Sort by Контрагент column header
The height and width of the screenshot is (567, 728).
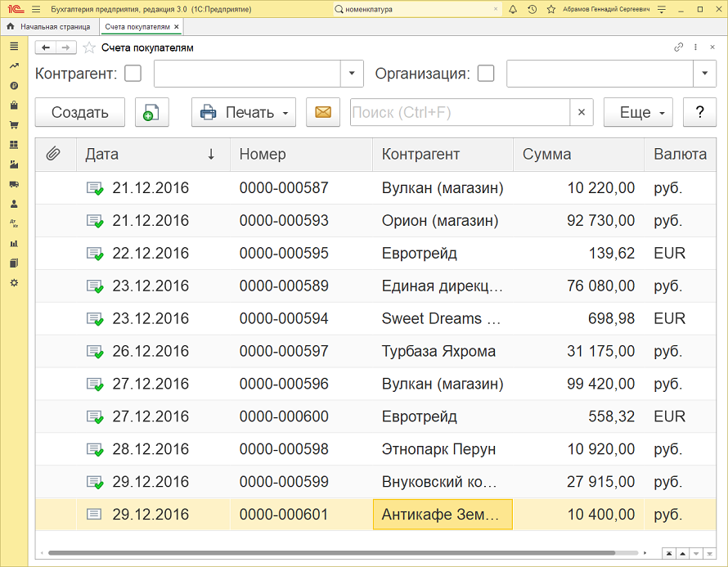click(443, 154)
